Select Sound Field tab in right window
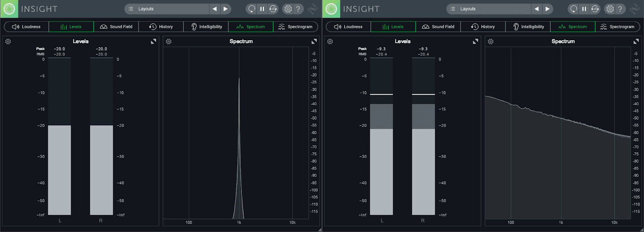 (x=438, y=27)
